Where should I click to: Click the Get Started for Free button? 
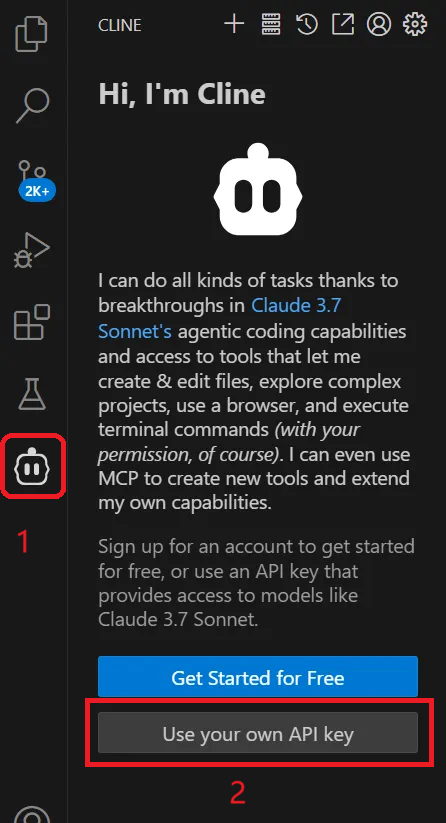click(258, 677)
